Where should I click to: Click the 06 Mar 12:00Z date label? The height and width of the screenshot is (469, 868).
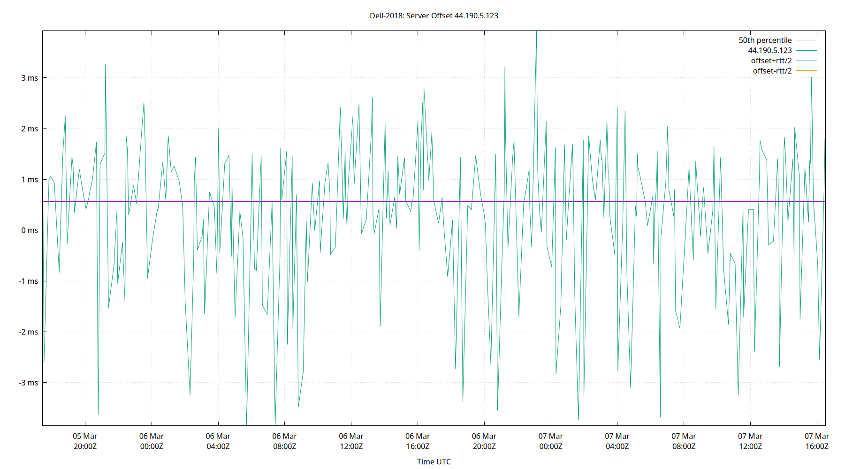[x=351, y=441]
